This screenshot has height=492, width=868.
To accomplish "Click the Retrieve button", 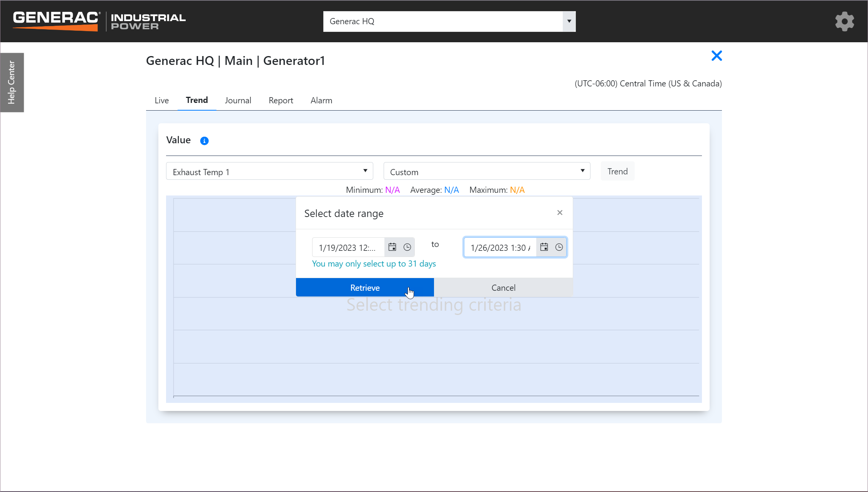I will tap(365, 288).
